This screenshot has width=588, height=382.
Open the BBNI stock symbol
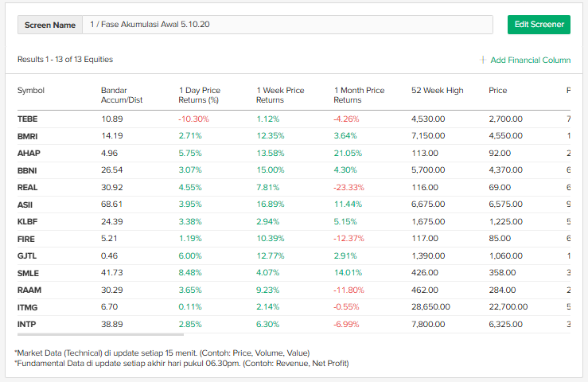[27, 170]
